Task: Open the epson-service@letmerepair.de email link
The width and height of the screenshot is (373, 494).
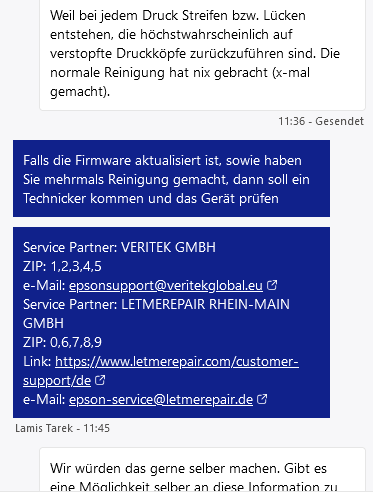Action: coord(161,399)
